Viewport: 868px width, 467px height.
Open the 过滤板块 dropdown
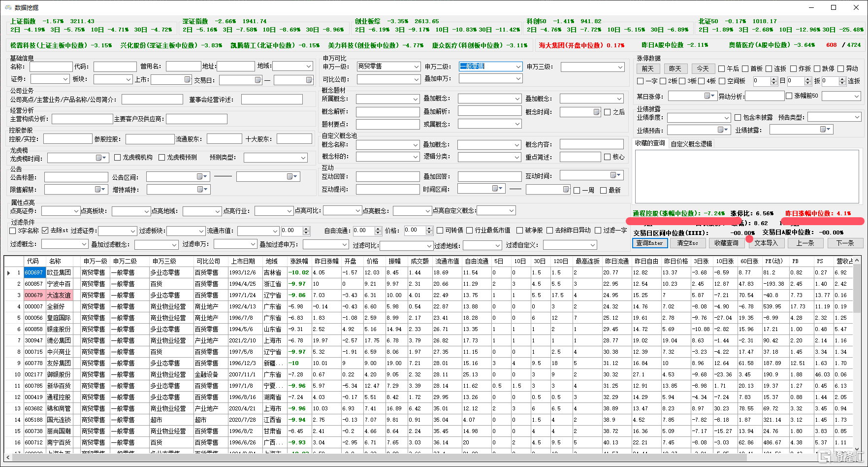pyautogui.click(x=201, y=231)
